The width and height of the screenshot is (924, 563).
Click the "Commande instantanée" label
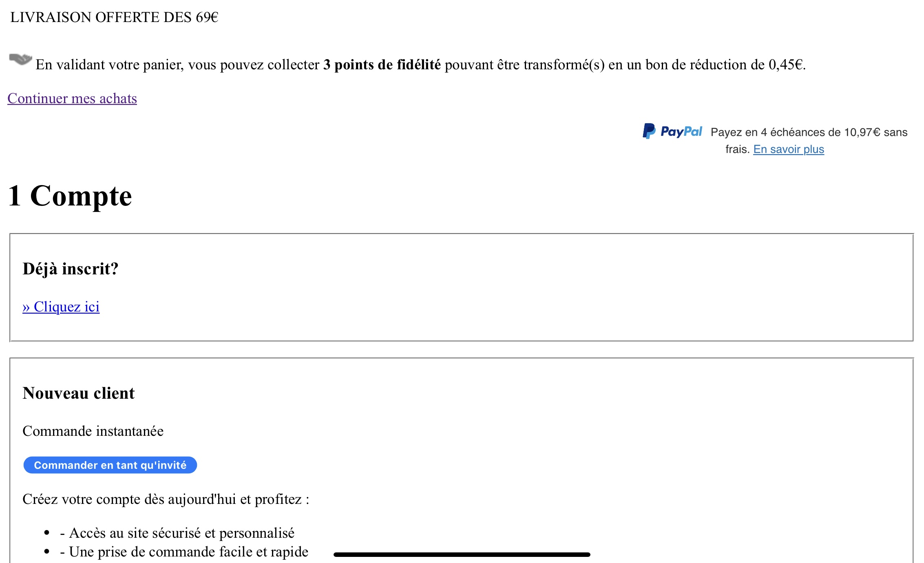click(x=93, y=431)
